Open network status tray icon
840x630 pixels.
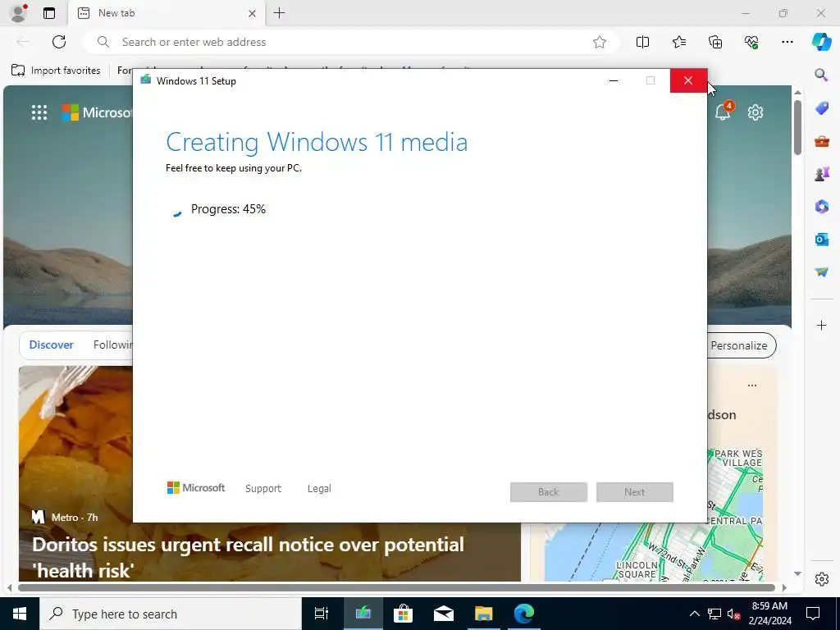coord(714,614)
